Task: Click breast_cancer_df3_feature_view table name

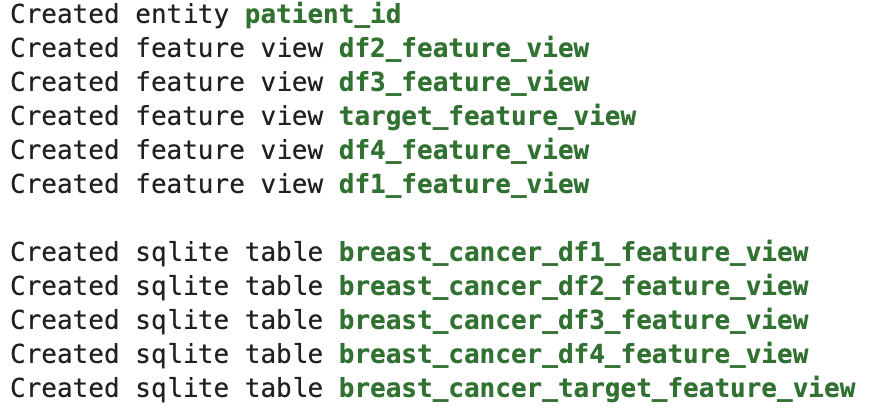Action: [x=573, y=320]
